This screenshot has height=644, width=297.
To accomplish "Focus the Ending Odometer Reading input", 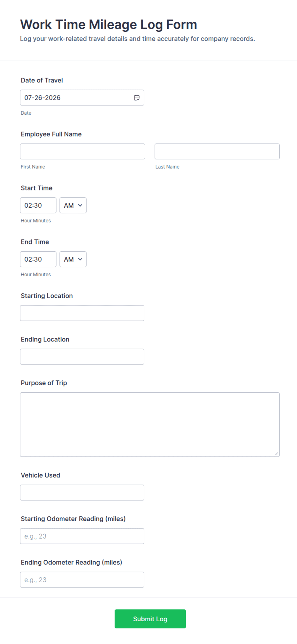I will point(82,579).
